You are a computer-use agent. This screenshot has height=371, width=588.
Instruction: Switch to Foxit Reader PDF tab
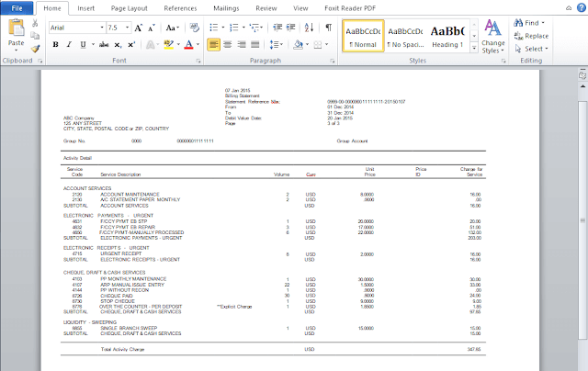pyautogui.click(x=350, y=8)
